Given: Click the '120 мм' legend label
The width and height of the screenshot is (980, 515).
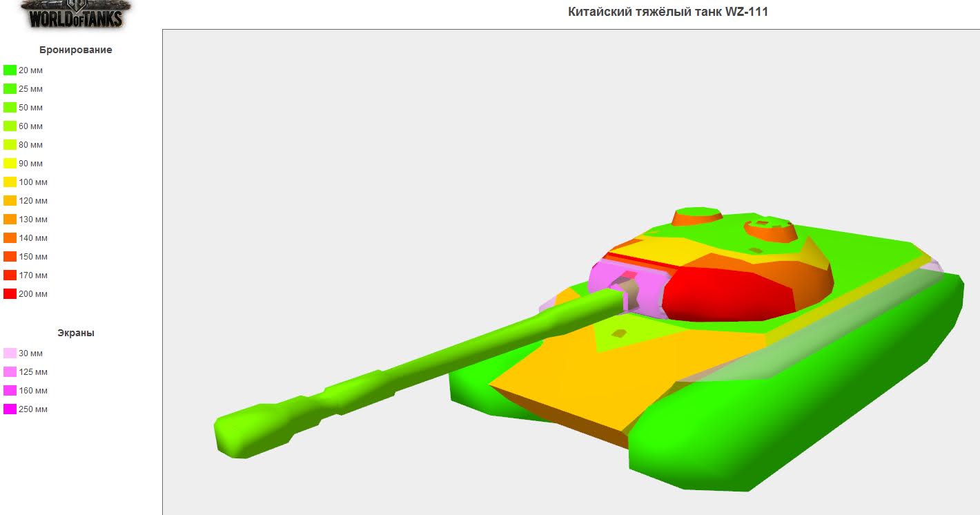Looking at the screenshot, I should [33, 201].
